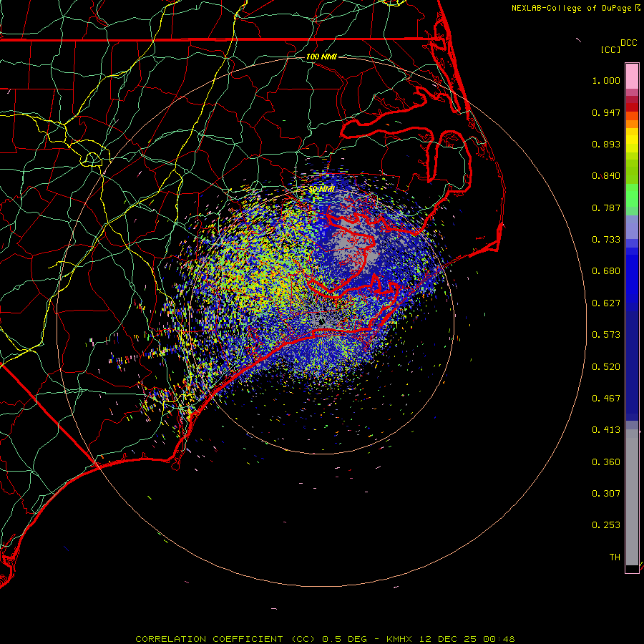Pick the red band in the color bar
Screen dimensions: 644x644
click(632, 107)
